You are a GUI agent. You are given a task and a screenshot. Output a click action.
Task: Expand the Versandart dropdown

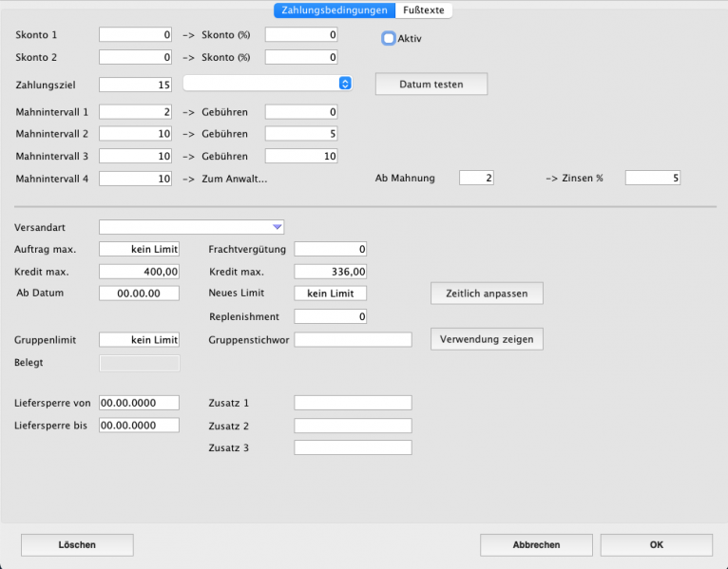(x=192, y=226)
